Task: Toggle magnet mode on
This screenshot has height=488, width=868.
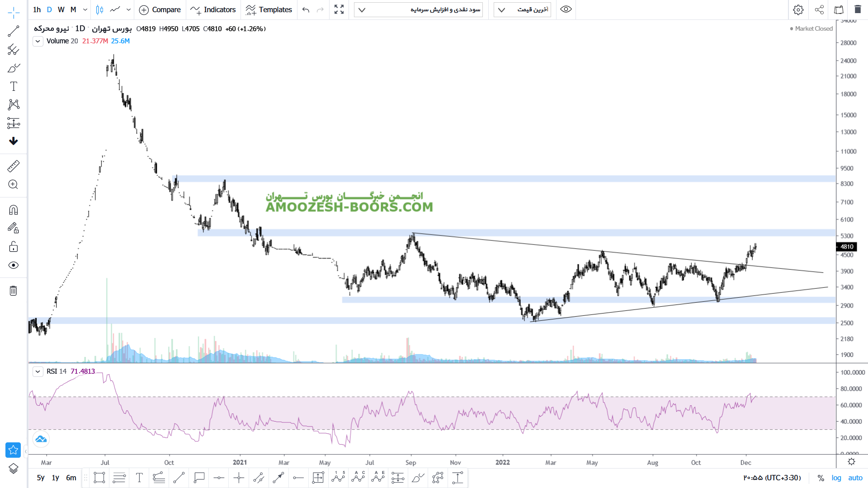Action: pos(14,210)
